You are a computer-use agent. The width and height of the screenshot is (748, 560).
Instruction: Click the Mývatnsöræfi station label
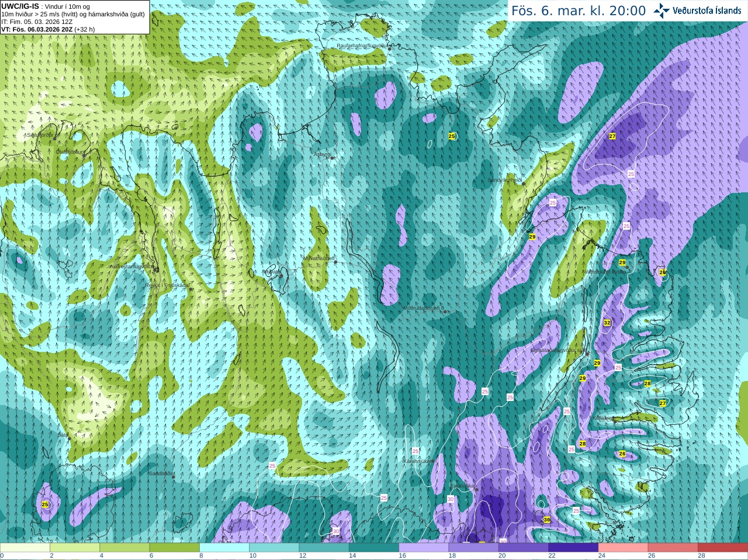[x=318, y=258]
